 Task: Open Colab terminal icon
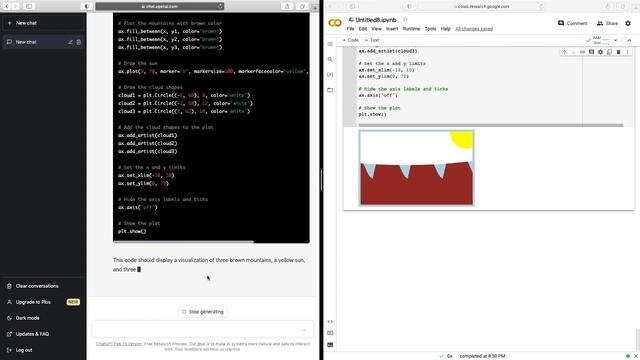click(330, 345)
